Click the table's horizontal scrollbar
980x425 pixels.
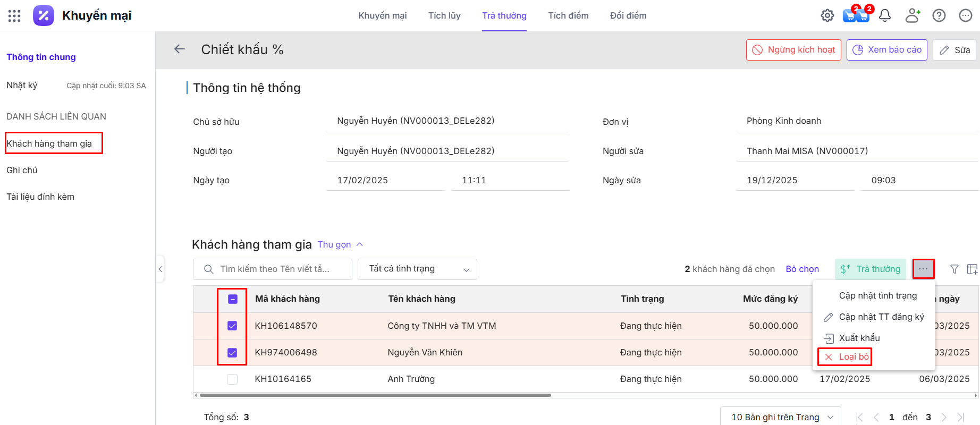375,395
